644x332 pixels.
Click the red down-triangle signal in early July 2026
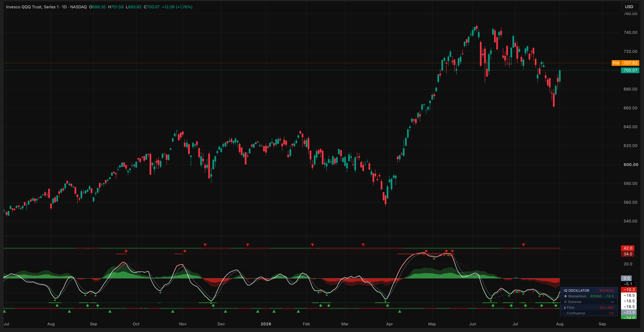[523, 245]
